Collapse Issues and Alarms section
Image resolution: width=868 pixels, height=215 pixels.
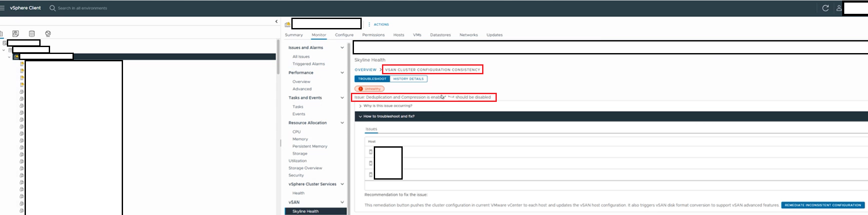(x=342, y=48)
